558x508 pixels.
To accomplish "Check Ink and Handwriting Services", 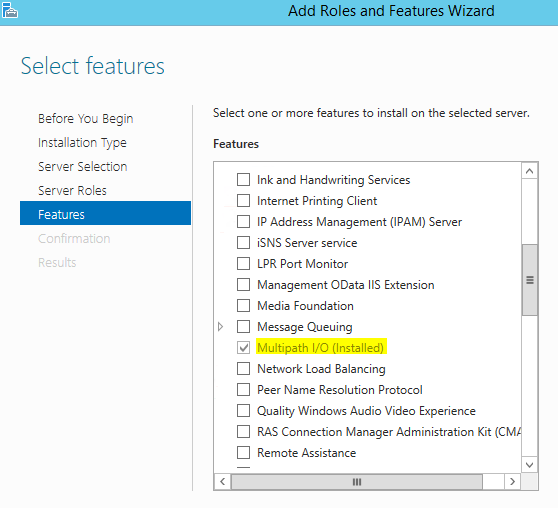I will [x=243, y=179].
